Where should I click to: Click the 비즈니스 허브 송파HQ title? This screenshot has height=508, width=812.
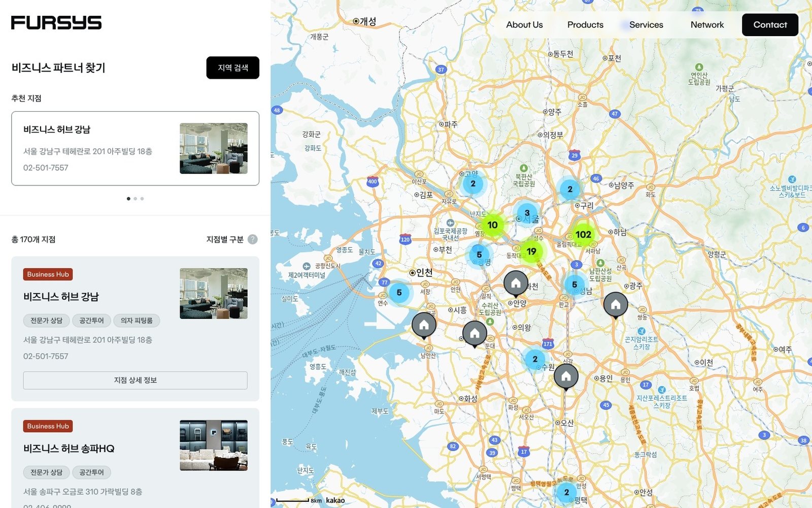pyautogui.click(x=69, y=449)
